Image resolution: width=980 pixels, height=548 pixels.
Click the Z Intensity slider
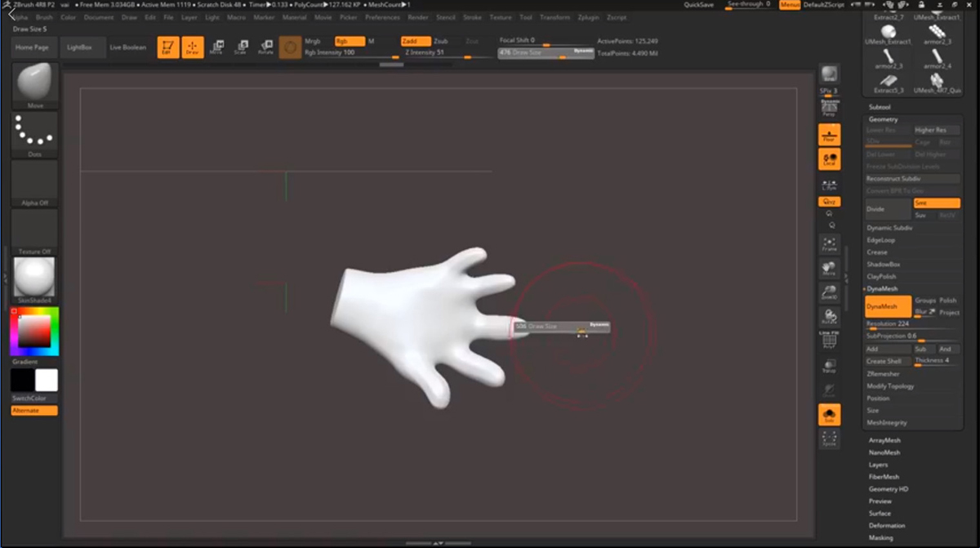439,53
